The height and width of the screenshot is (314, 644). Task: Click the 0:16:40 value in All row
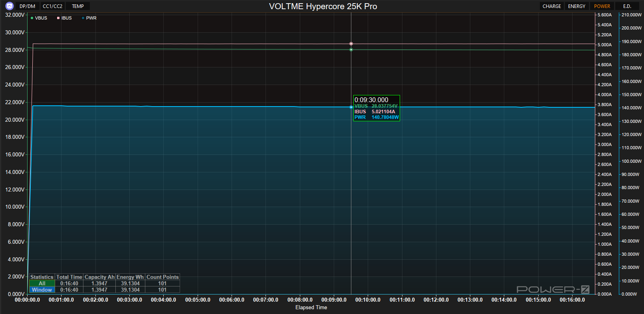pyautogui.click(x=69, y=283)
